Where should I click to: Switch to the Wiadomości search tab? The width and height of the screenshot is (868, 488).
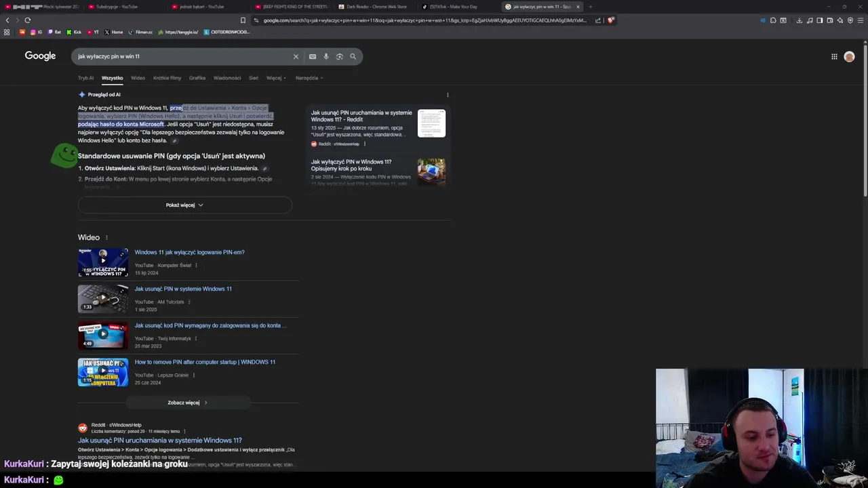(x=227, y=78)
